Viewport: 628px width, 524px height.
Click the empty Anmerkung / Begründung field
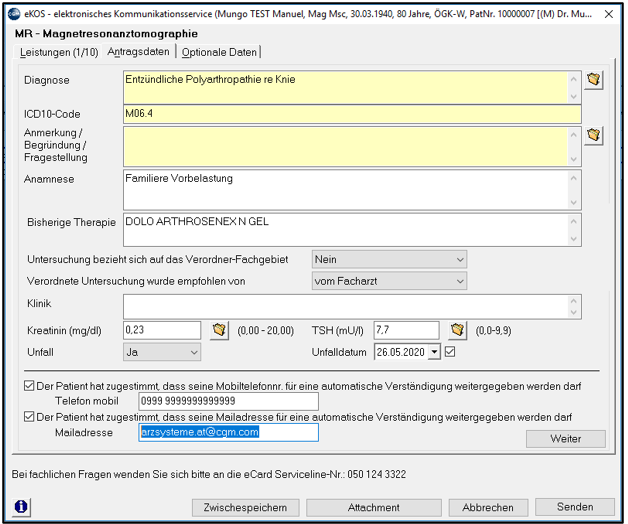[346, 147]
